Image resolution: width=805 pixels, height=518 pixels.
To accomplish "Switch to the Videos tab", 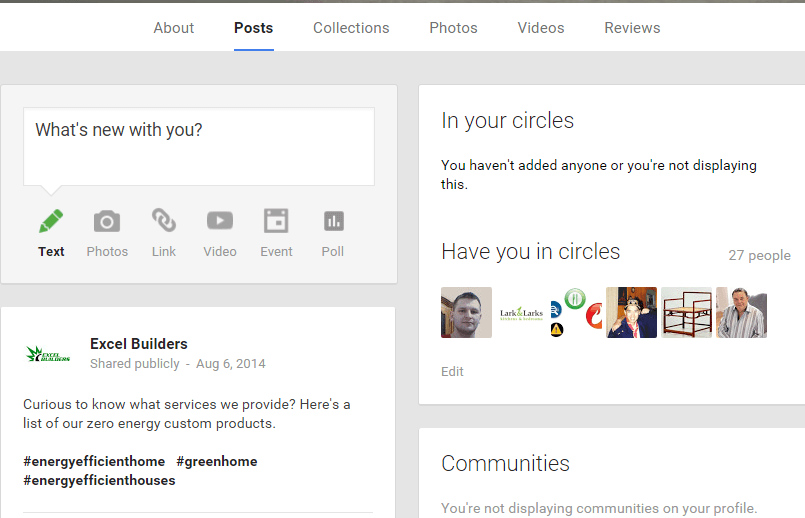I will coord(541,28).
